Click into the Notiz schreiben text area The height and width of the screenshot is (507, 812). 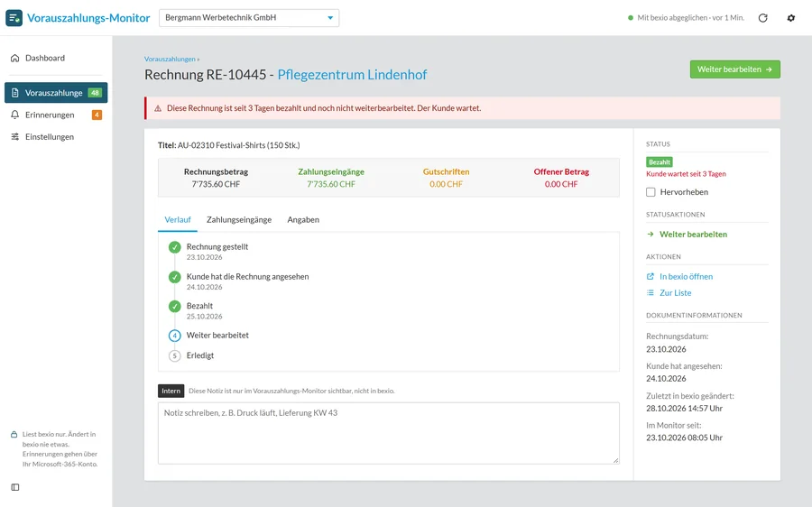(x=388, y=433)
